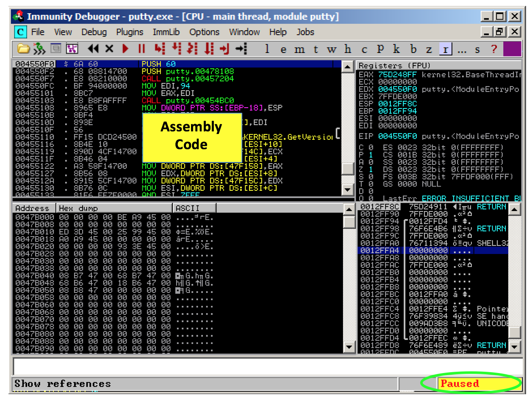Toggle the 'r' references toolbar button

tap(445, 49)
